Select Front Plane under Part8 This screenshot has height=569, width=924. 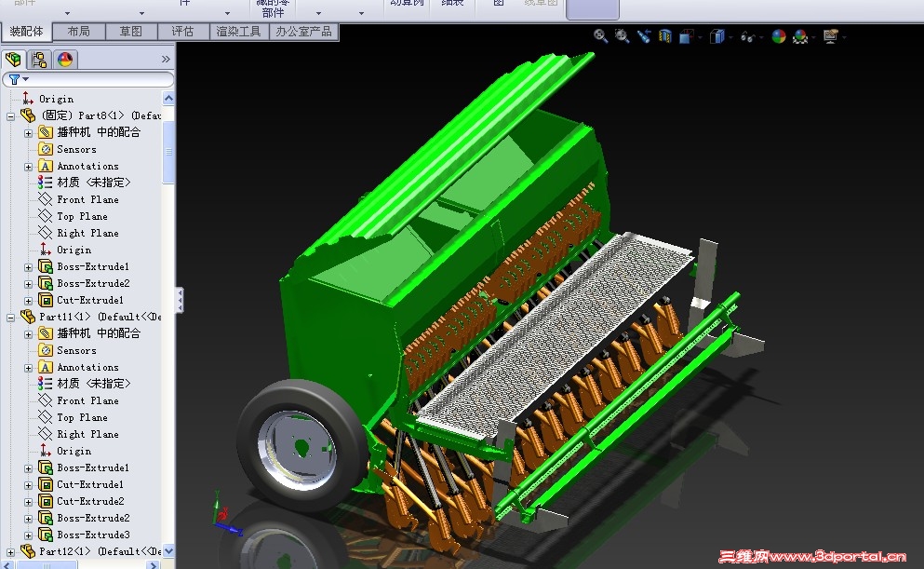click(87, 200)
